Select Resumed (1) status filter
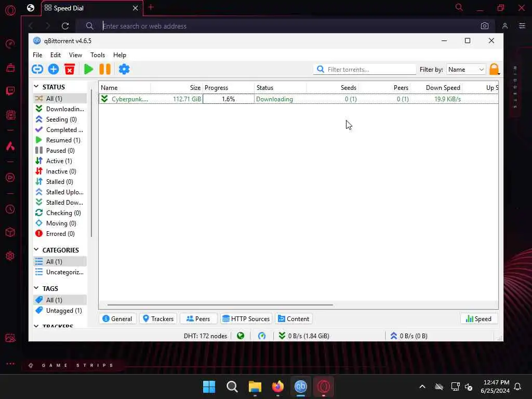This screenshot has width=532, height=399. click(60, 140)
